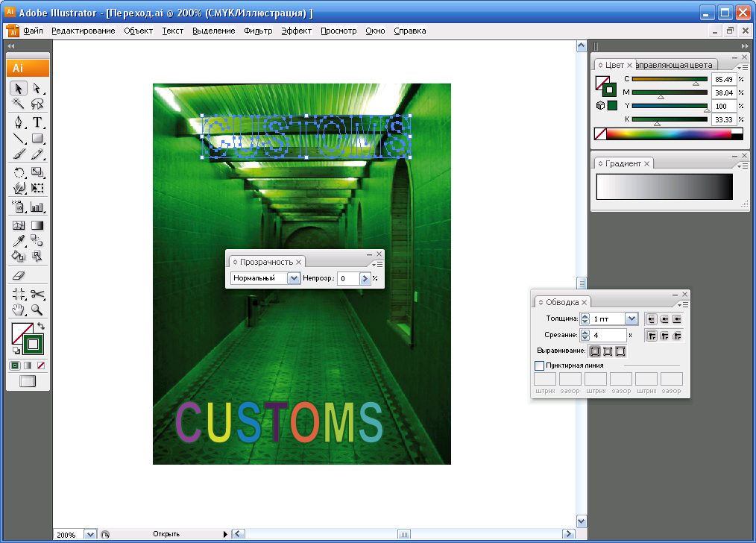Swap fill and stroke arrows icon

(x=41, y=327)
